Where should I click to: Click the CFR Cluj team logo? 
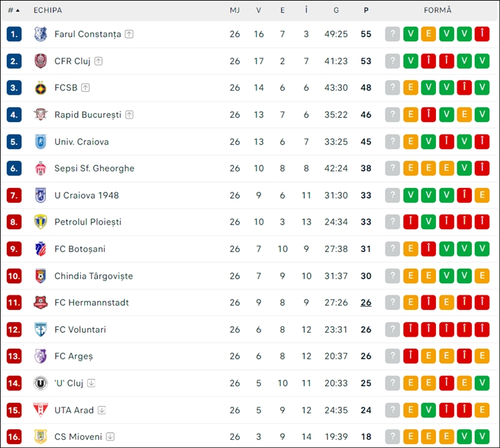pos(41,61)
